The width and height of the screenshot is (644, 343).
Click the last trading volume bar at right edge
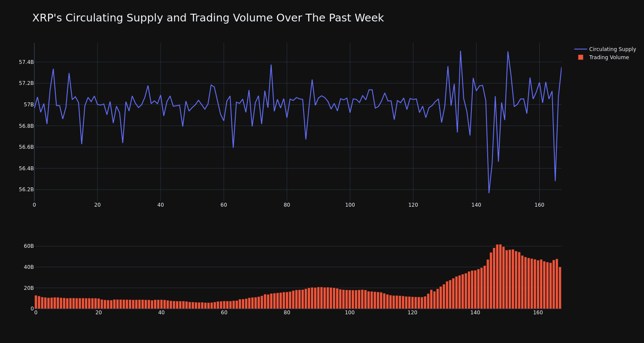(560, 288)
